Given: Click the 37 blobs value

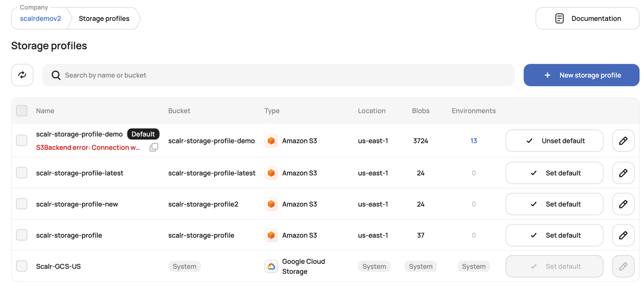Looking at the screenshot, I should [421, 235].
